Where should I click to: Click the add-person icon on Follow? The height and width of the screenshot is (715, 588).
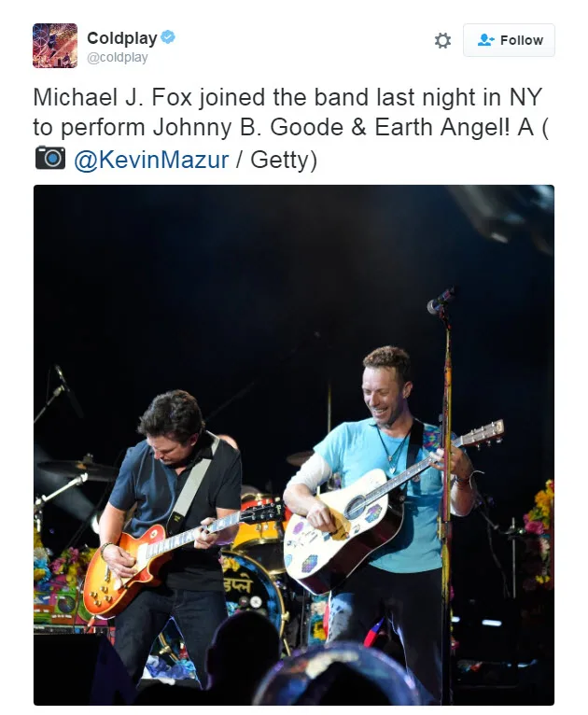click(485, 40)
